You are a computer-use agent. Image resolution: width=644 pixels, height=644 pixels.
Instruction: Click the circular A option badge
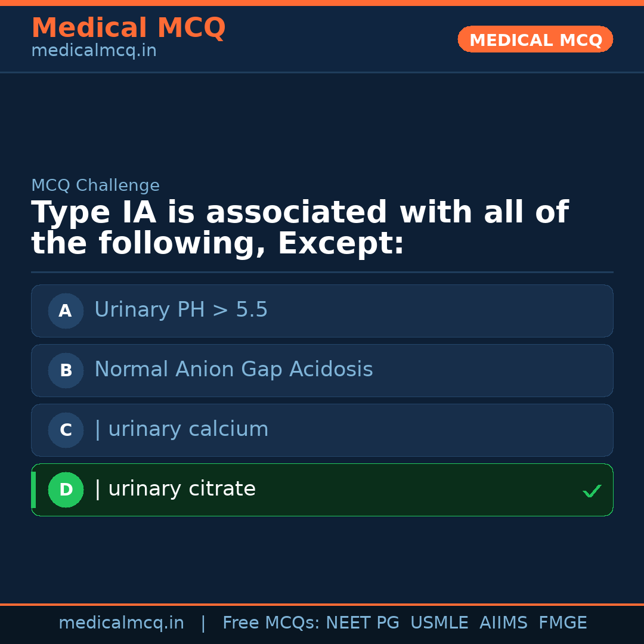coord(66,311)
